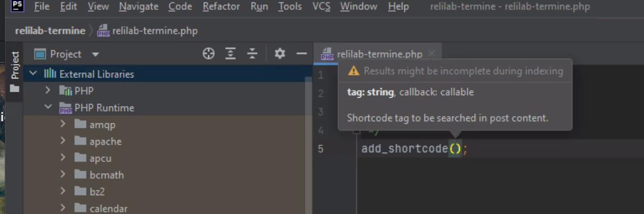Hide the Project panel with minus icon
This screenshot has width=644, height=214.
click(x=301, y=54)
